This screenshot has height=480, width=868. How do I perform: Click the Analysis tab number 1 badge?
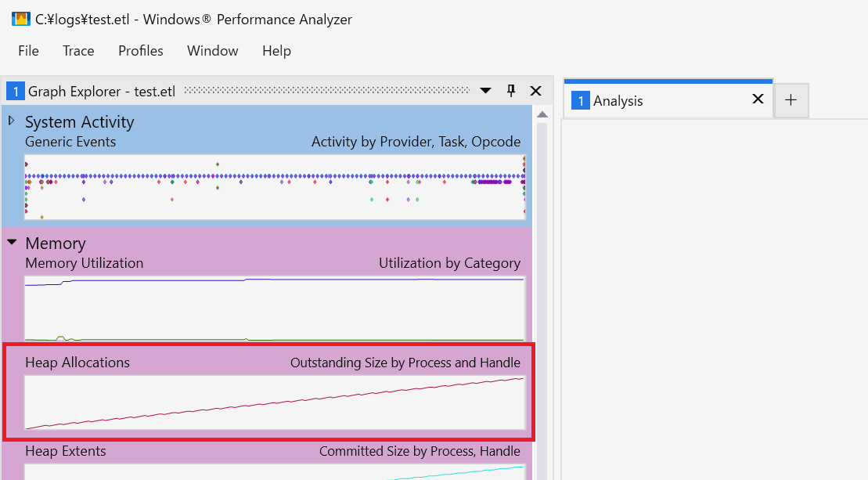click(580, 101)
